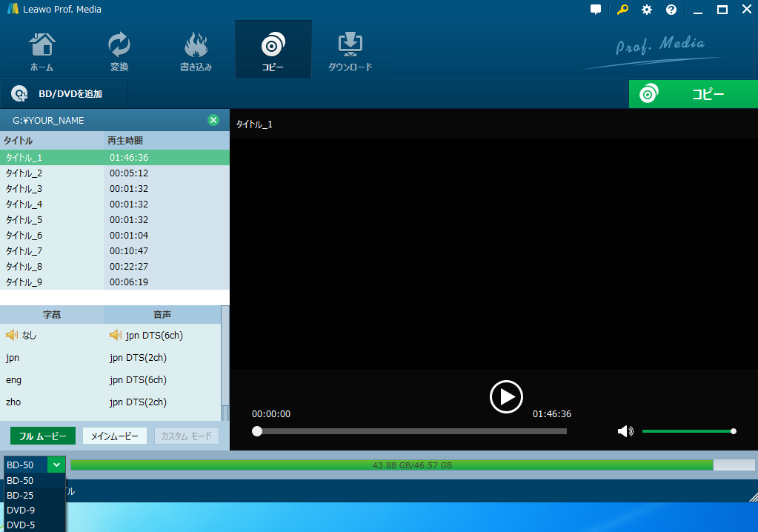Click the feedback speech bubble icon

pyautogui.click(x=596, y=9)
